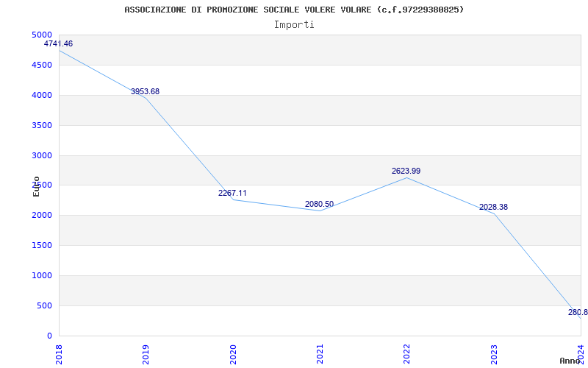
Task: Click the Anno axis label
Action: (570, 361)
